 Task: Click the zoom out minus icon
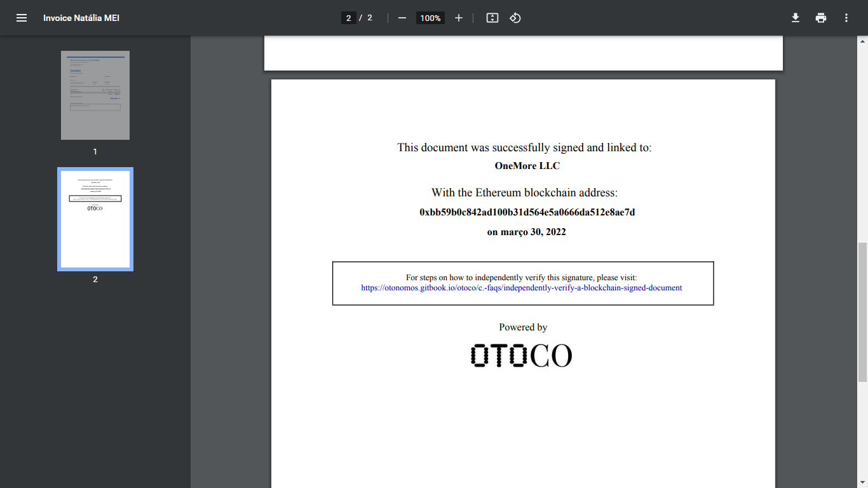pos(402,18)
